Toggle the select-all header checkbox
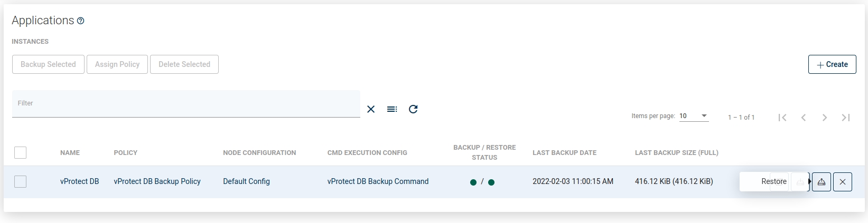 20,153
